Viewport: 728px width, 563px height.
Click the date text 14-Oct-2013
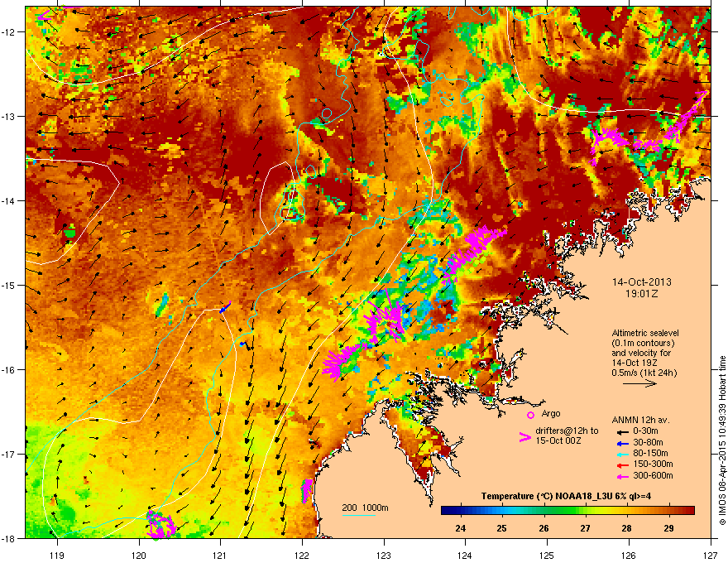pos(642,282)
